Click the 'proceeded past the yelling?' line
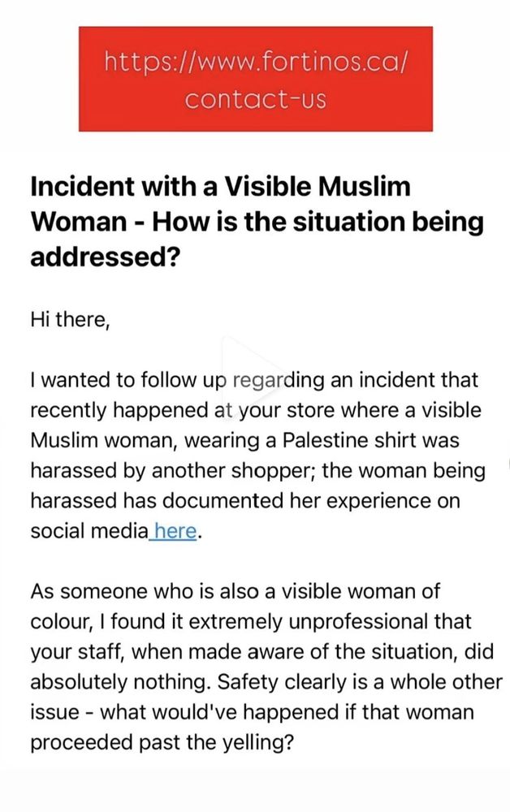 coord(162,743)
